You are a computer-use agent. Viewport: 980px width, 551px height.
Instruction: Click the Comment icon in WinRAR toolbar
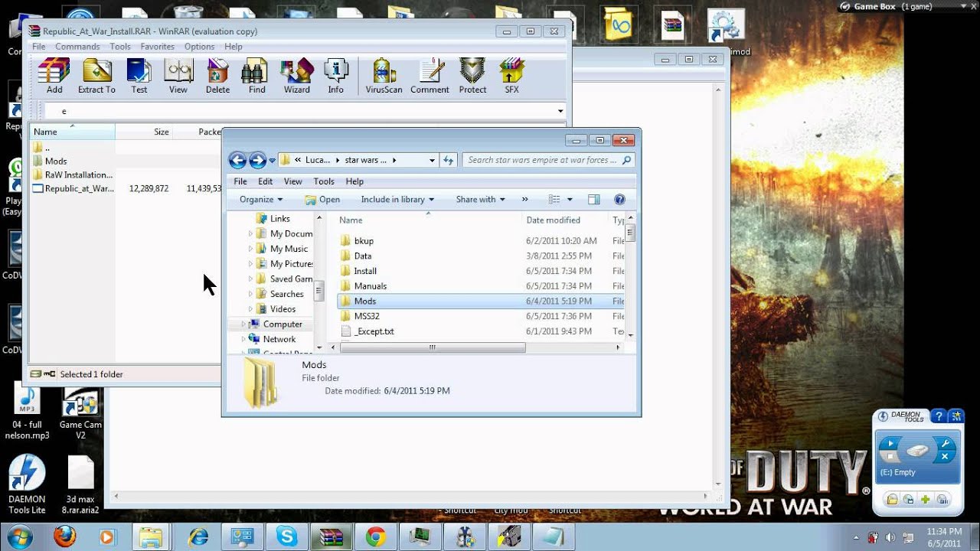[430, 77]
